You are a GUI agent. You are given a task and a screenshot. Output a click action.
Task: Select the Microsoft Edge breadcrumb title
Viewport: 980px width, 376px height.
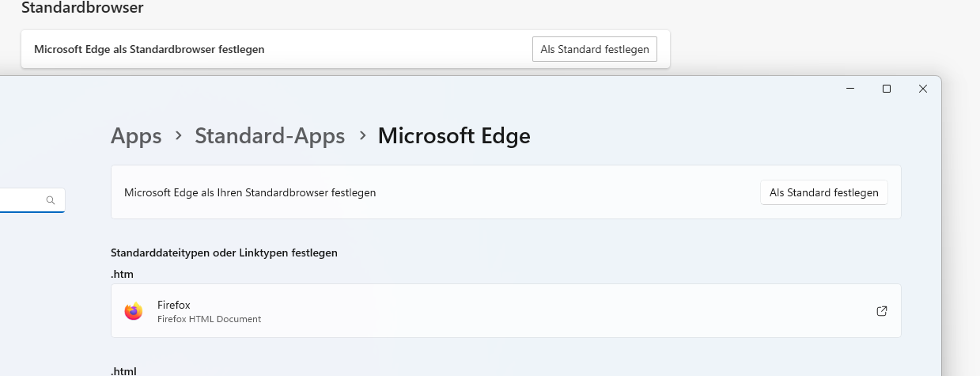point(454,136)
